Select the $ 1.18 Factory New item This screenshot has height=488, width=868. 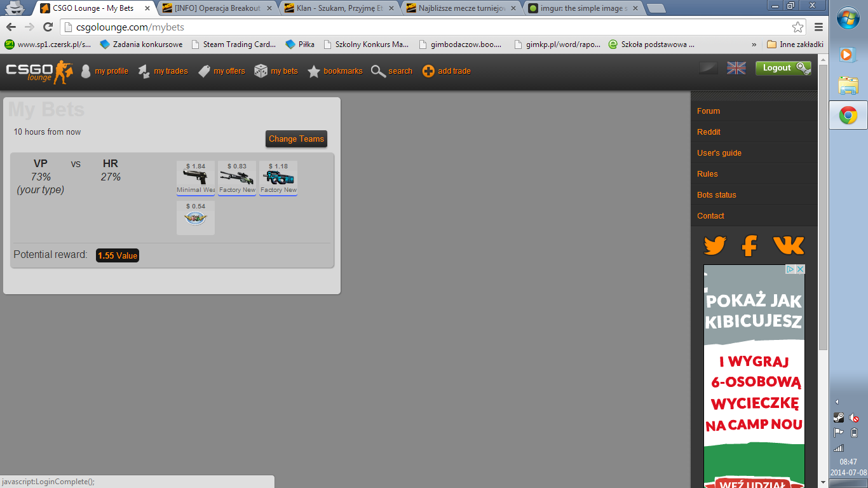click(278, 179)
